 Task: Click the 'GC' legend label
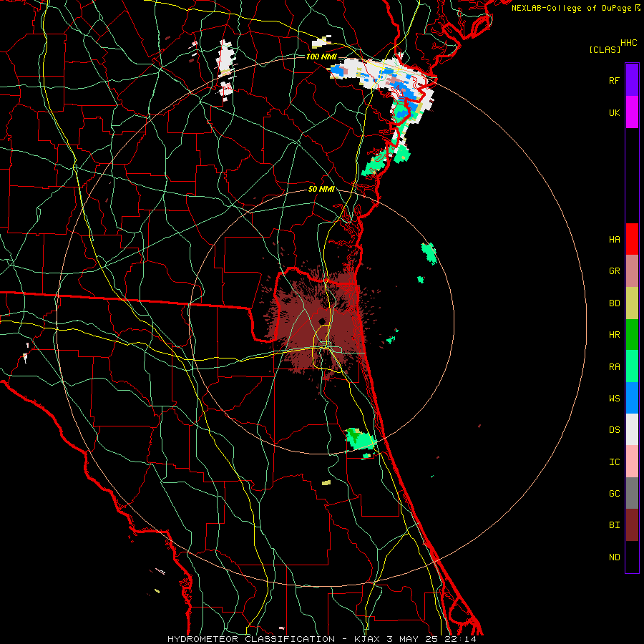pyautogui.click(x=614, y=494)
